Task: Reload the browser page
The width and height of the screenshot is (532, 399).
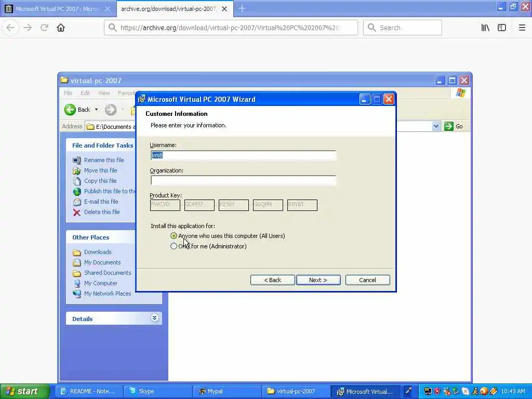Action: click(x=44, y=28)
